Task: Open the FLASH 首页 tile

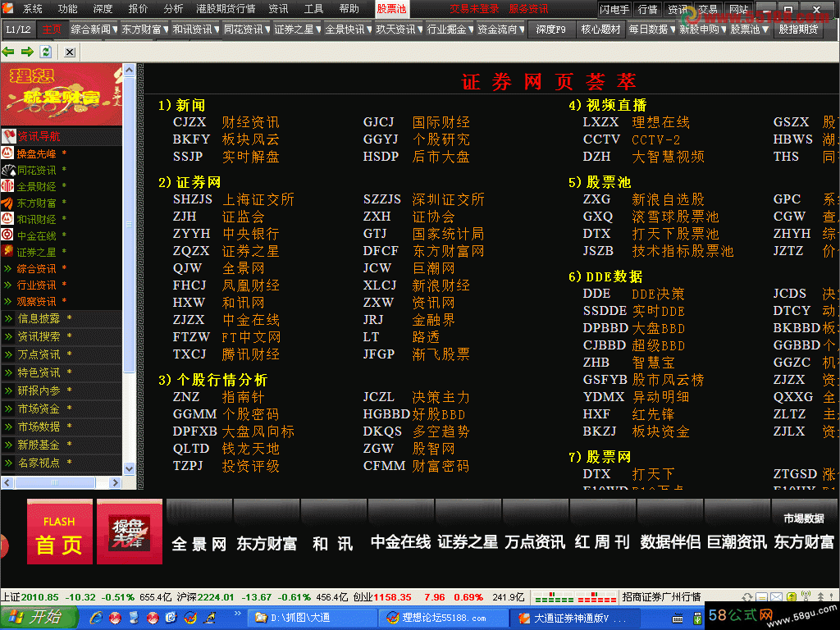Action: pyautogui.click(x=59, y=532)
